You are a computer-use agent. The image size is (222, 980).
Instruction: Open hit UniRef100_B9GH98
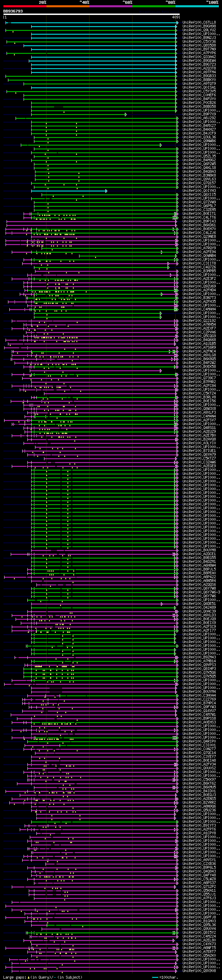coord(199,26)
